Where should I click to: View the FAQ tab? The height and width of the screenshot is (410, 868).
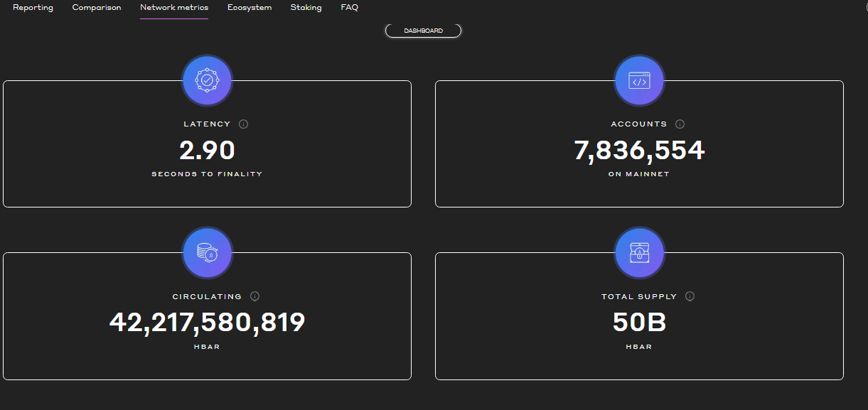tap(349, 8)
